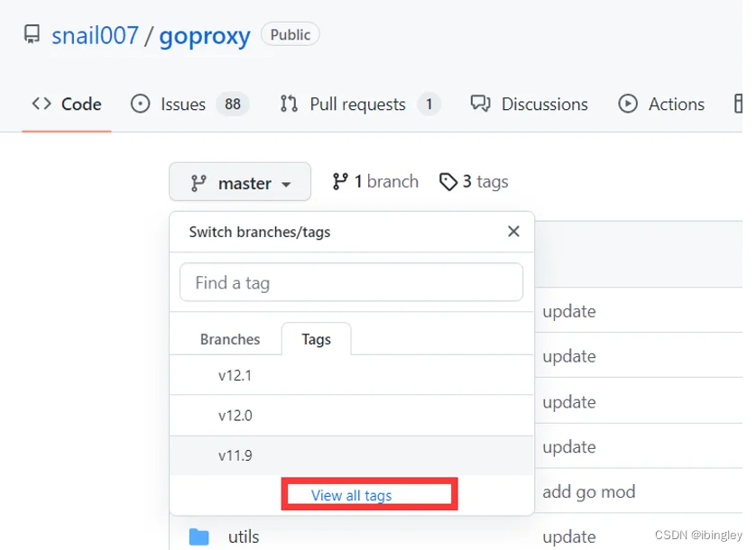Image resolution: width=756 pixels, height=550 pixels.
Task: Click the Issues circle icon
Action: point(141,104)
